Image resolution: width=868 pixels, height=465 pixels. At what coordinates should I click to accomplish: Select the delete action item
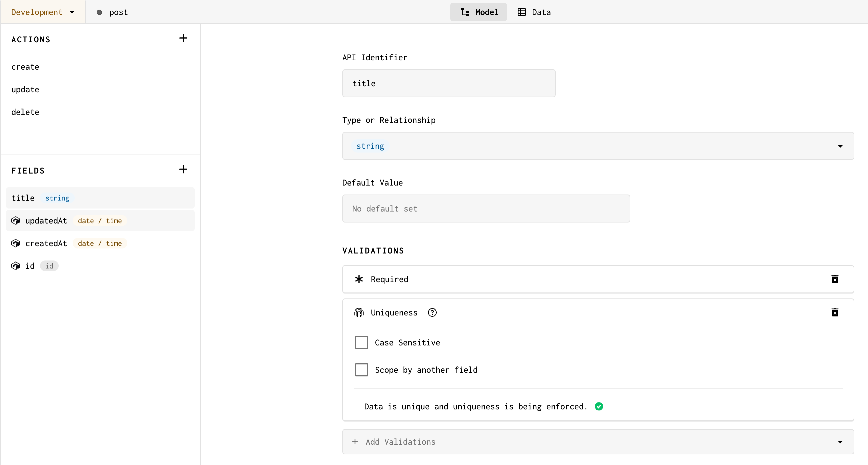[25, 112]
